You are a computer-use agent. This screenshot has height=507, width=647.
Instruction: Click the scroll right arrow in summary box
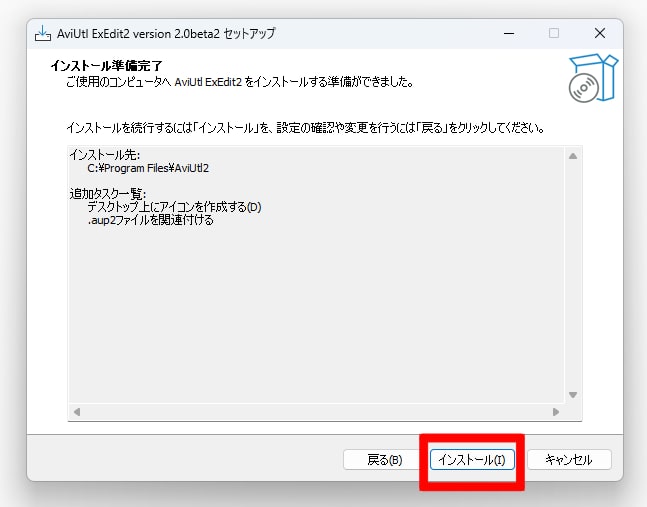(x=556, y=412)
